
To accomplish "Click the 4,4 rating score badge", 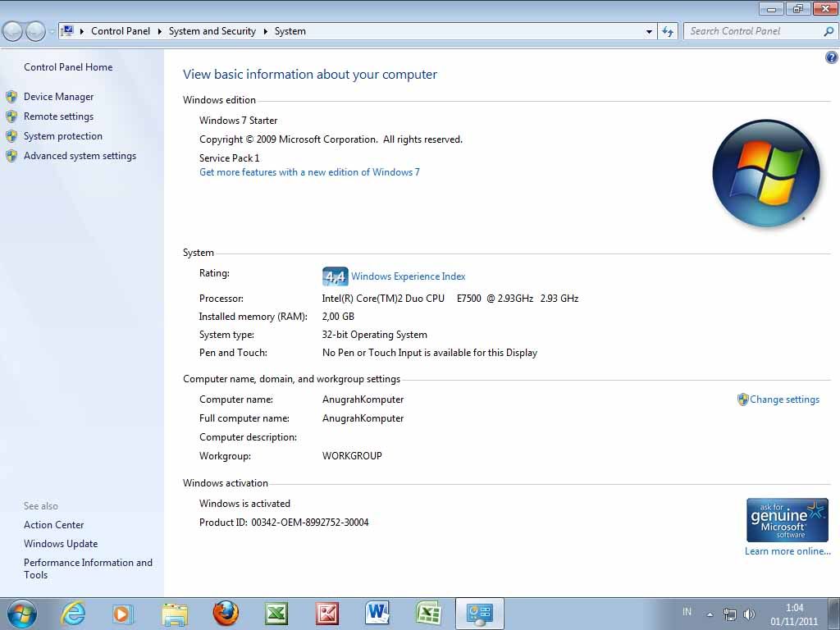I will tap(336, 276).
